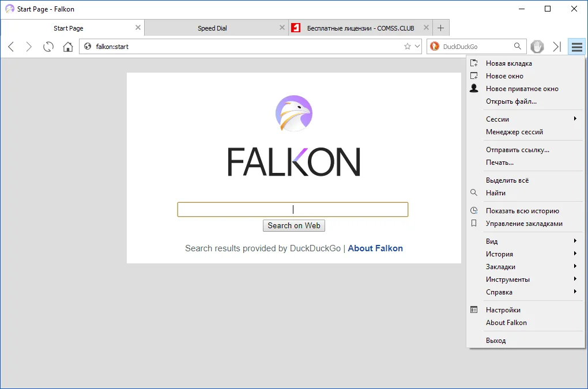Click the magnifier icon beside Найти
The image size is (588, 389).
point(474,192)
